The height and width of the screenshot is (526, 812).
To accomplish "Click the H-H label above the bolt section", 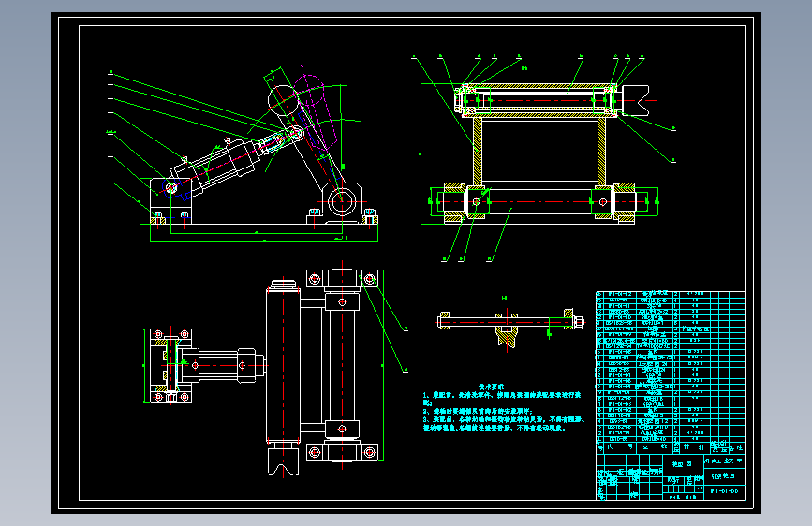I will coord(505,298).
